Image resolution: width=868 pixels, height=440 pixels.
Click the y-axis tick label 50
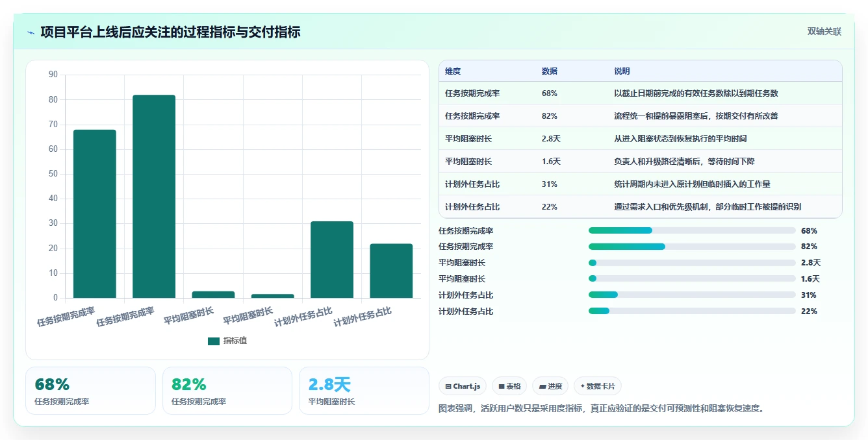53,174
